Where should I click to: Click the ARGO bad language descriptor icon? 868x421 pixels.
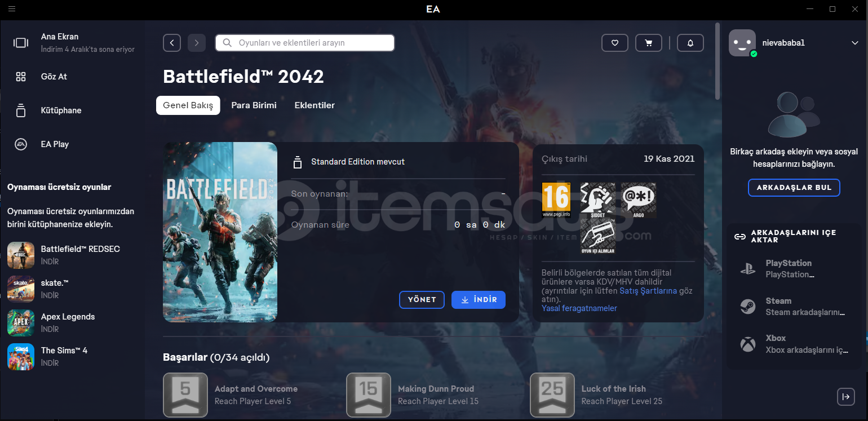click(x=639, y=200)
